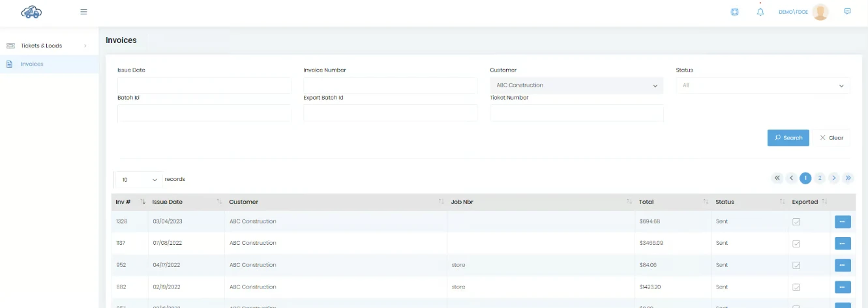Sort by Exported column
Screen dimensions: 868x308
point(809,202)
